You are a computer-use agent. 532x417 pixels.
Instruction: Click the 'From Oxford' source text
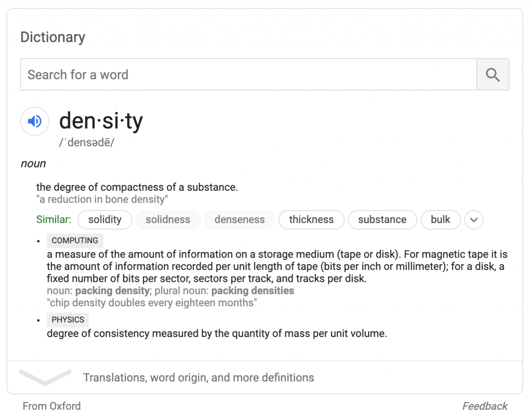(x=52, y=406)
